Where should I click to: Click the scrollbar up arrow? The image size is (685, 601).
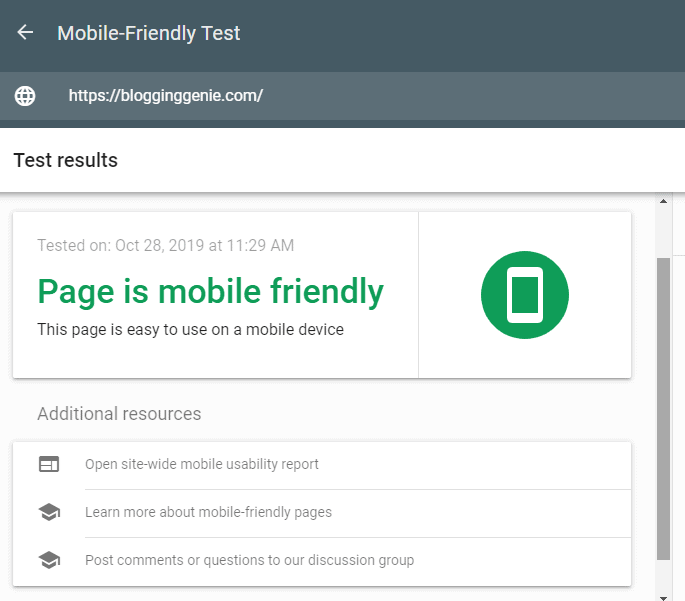[664, 201]
